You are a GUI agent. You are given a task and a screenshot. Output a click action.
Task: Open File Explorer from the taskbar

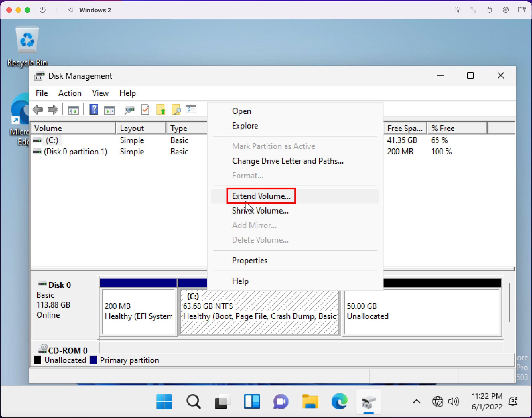pyautogui.click(x=310, y=401)
